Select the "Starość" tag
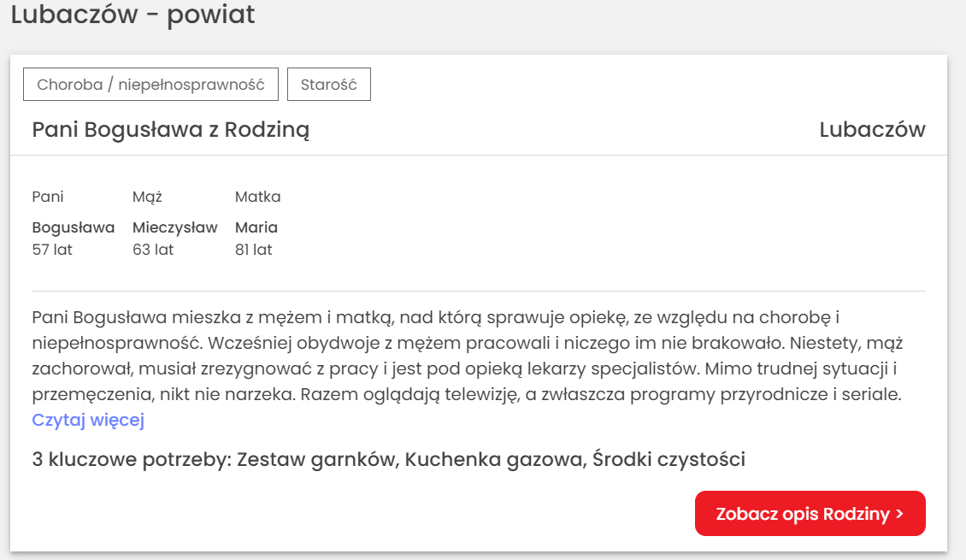The height and width of the screenshot is (560, 966). click(329, 85)
